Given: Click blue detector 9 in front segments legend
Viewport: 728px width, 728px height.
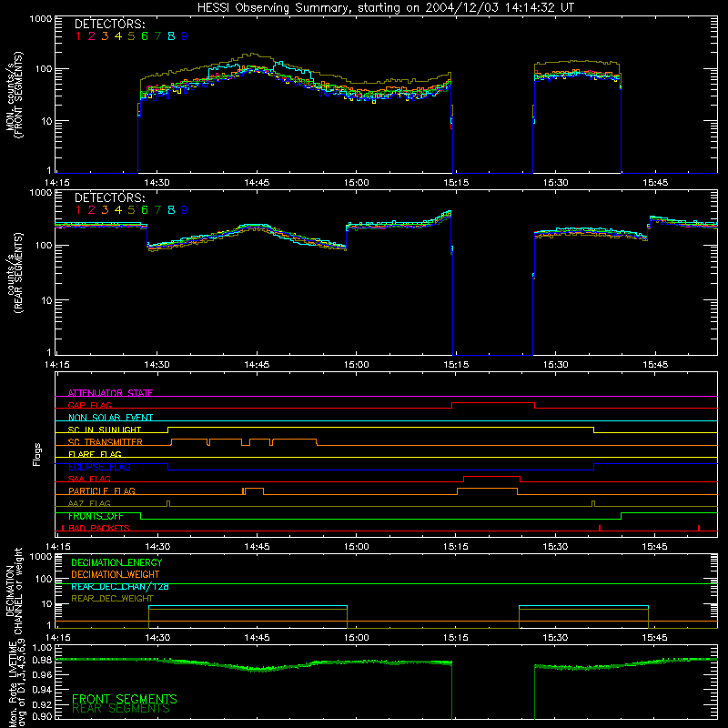Looking at the screenshot, I should [185, 36].
